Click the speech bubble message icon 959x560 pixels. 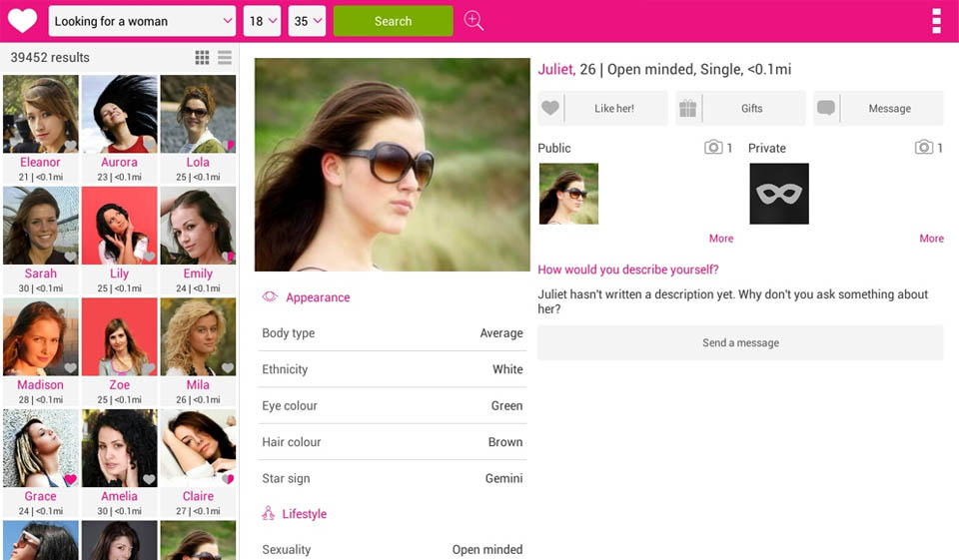(x=826, y=109)
